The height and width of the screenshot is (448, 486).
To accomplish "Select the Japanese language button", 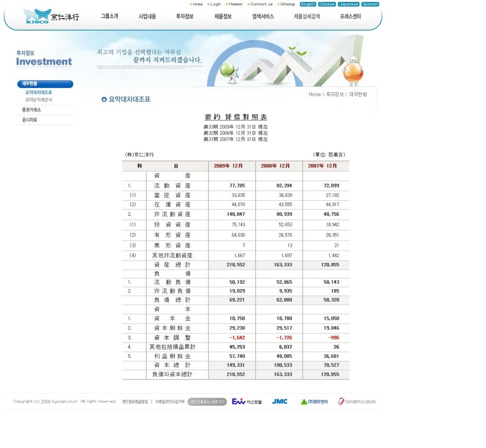I will click(x=348, y=4).
